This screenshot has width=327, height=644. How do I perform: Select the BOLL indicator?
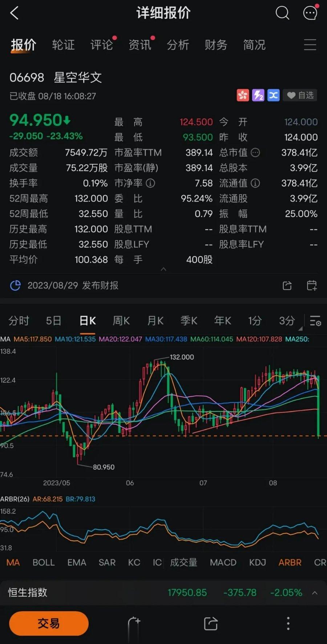(x=44, y=562)
